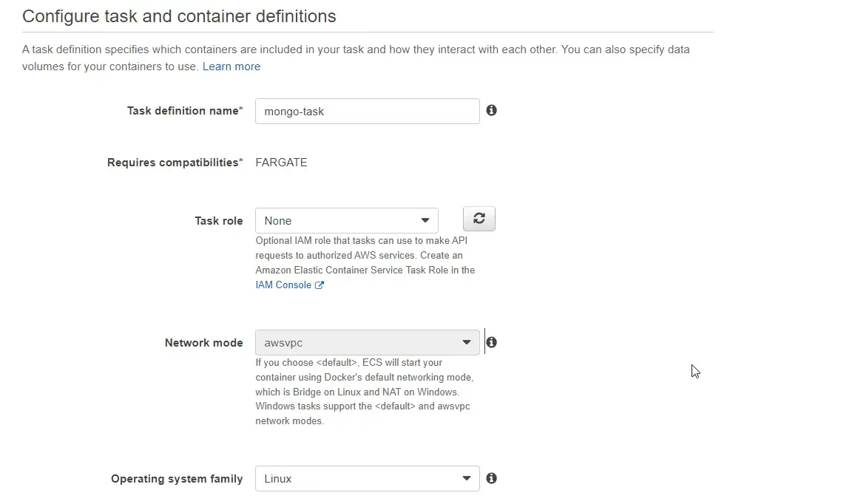Select the mongo-task text in the name field
This screenshot has height=504, width=852.
click(287, 111)
